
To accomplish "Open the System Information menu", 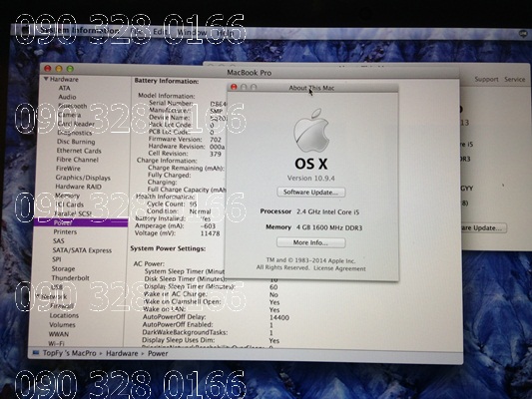I will coord(79,30).
